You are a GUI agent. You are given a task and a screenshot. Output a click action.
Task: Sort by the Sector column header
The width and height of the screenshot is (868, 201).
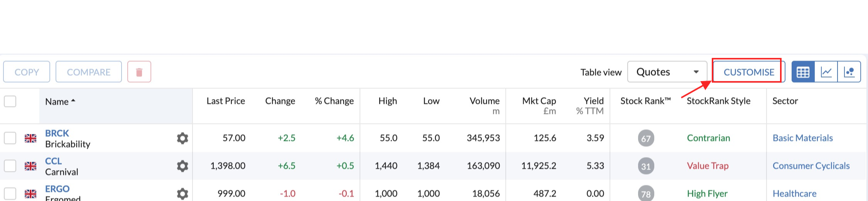785,101
